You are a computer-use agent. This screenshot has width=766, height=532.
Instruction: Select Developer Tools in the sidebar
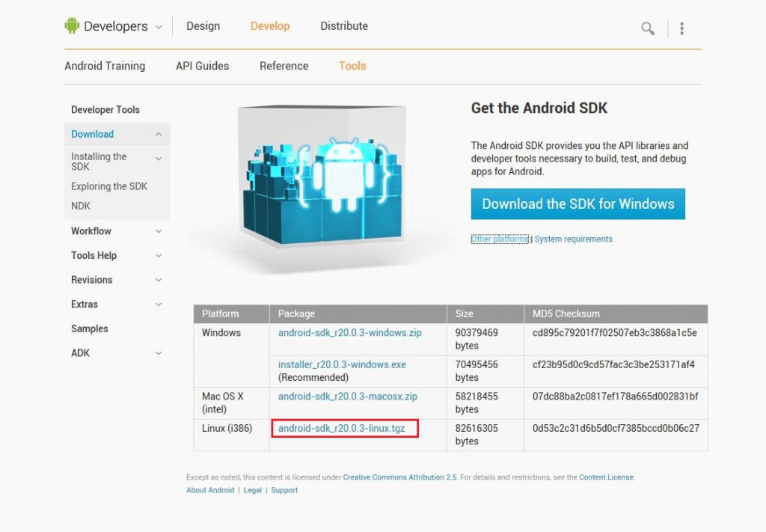(105, 110)
